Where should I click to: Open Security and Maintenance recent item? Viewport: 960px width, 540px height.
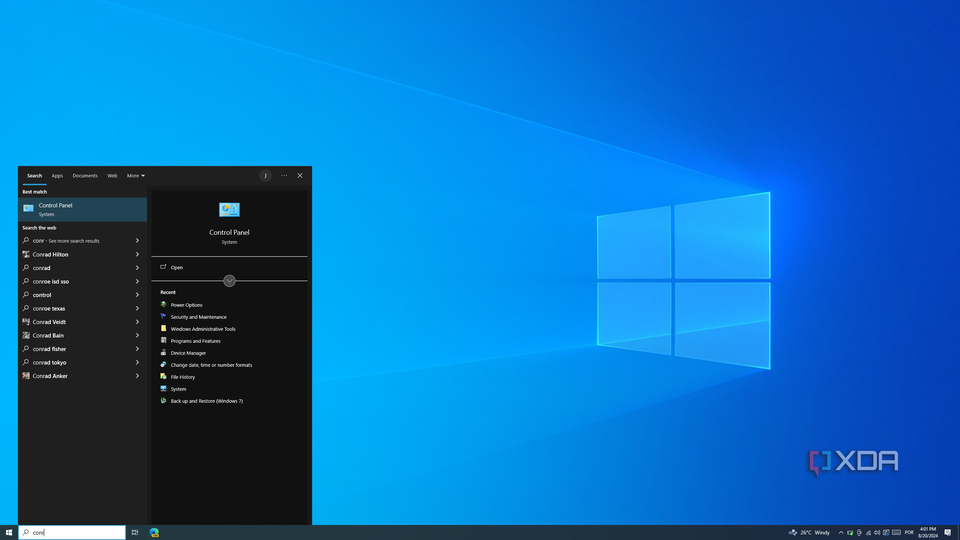198,317
